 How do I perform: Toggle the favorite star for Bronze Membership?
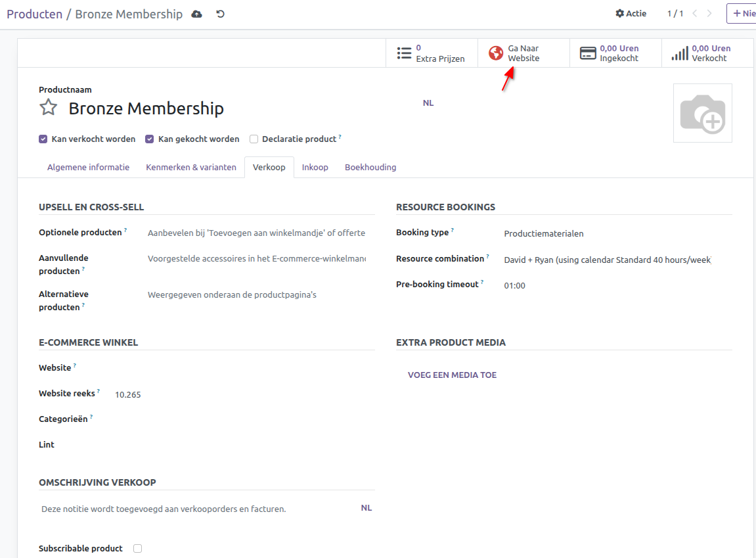point(49,108)
